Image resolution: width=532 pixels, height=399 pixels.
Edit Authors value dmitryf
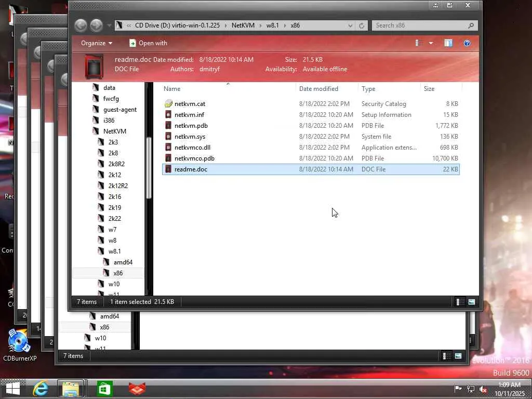coord(210,69)
